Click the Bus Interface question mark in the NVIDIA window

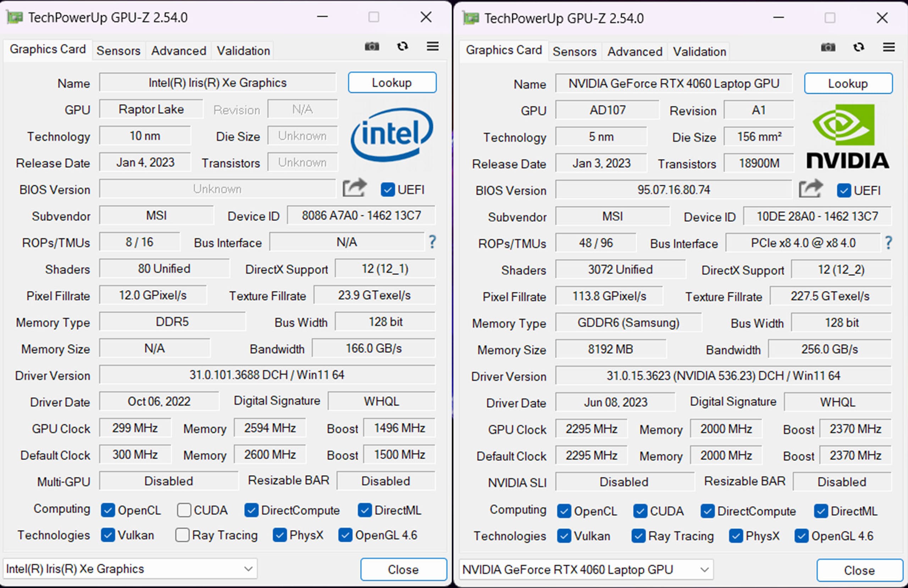pyautogui.click(x=888, y=242)
